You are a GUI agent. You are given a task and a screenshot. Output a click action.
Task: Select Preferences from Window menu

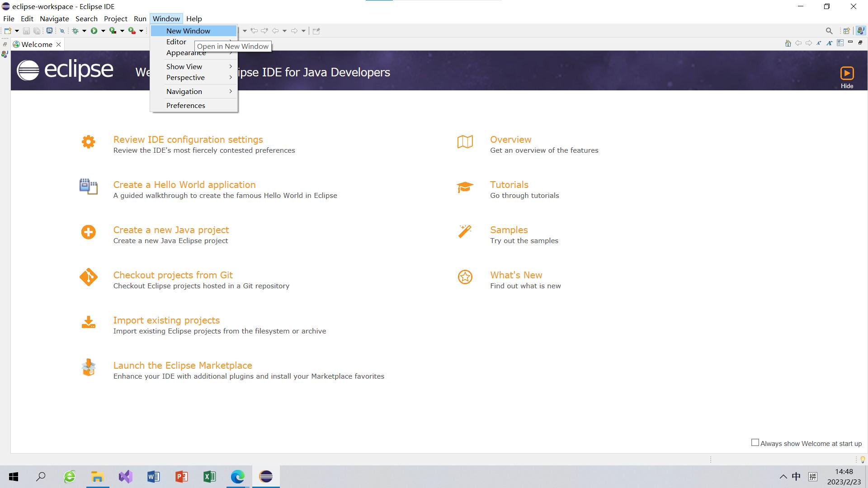point(194,105)
